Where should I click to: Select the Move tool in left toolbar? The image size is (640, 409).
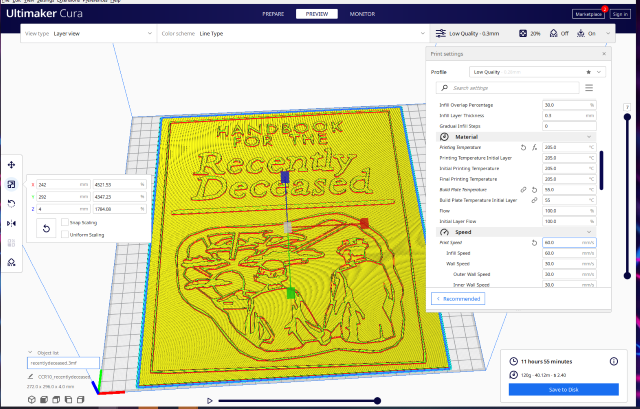click(x=11, y=165)
